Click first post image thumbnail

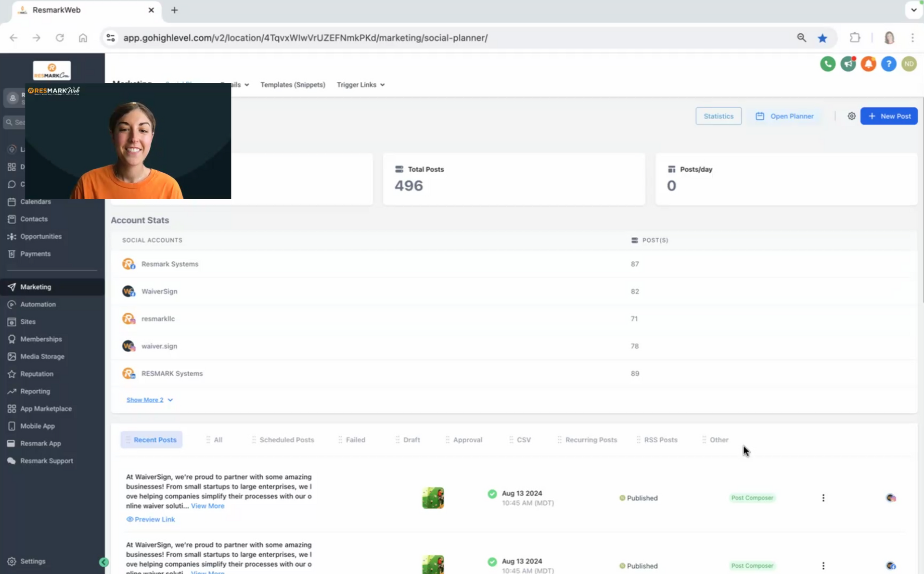(433, 498)
